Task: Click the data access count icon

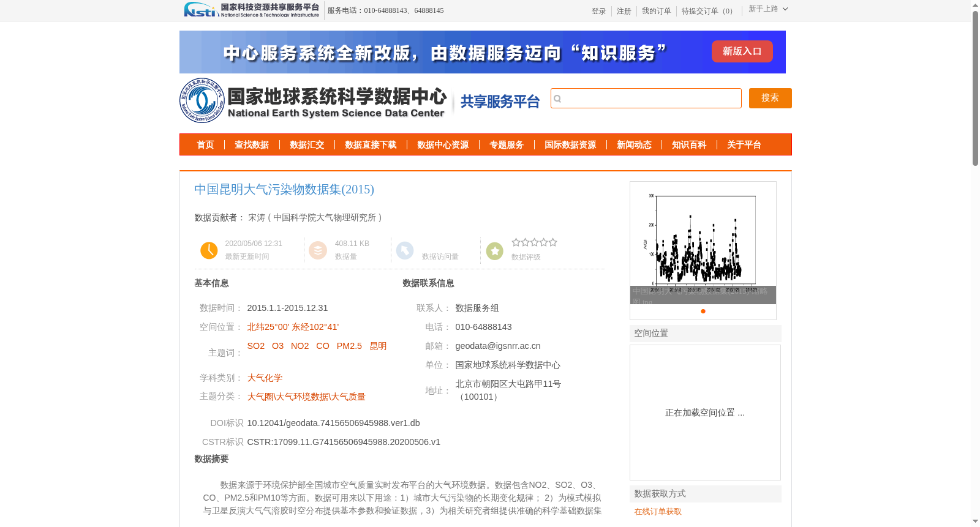Action: click(405, 250)
